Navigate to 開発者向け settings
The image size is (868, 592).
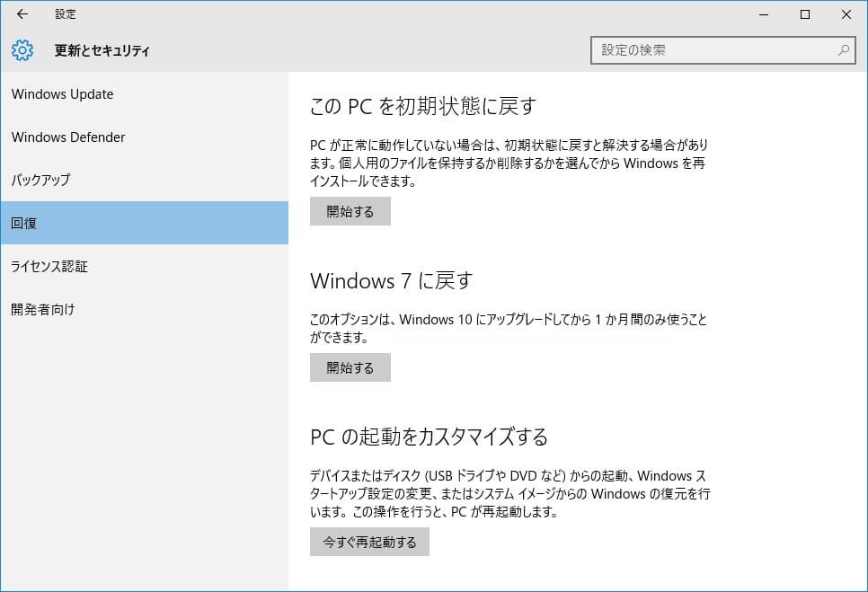pos(42,309)
